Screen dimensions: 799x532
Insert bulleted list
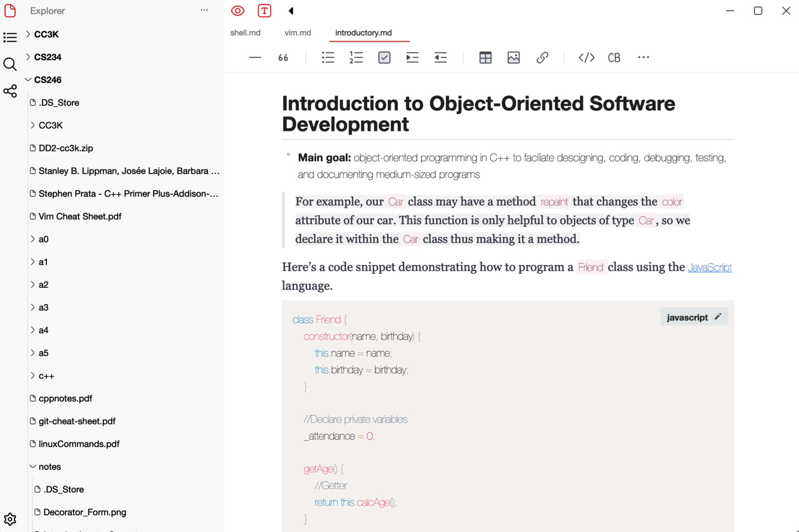point(328,57)
